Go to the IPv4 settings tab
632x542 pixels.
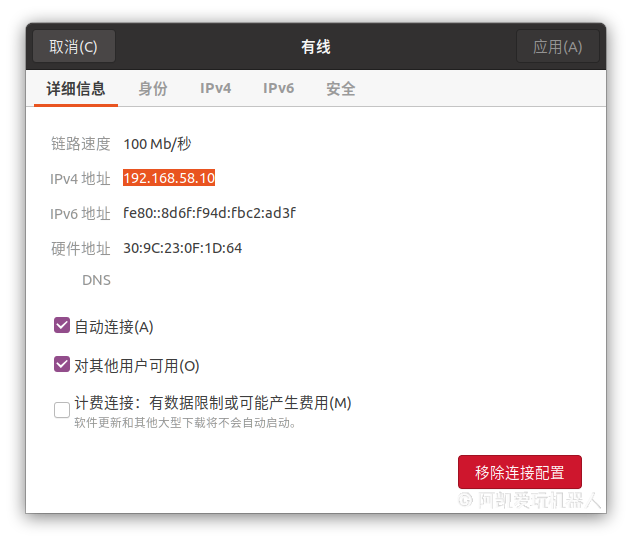pyautogui.click(x=215, y=89)
